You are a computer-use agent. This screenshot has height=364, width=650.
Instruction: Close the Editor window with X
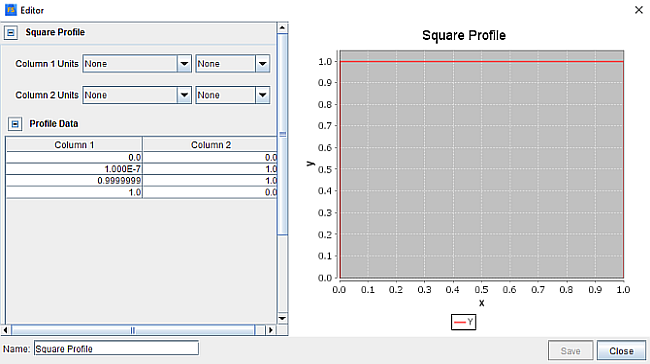click(x=638, y=10)
